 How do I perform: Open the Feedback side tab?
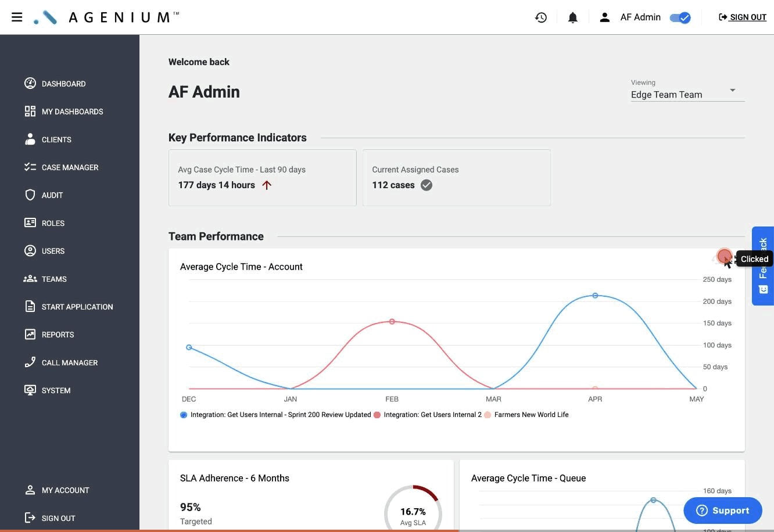point(763,266)
